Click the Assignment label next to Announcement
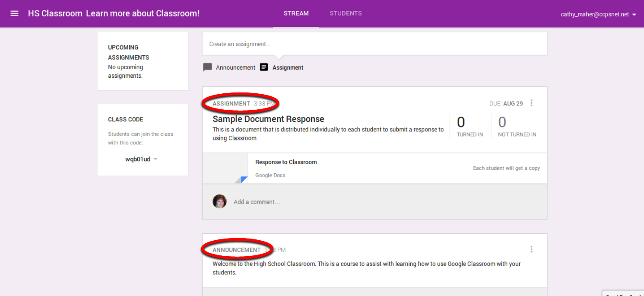Viewport: 644px width, 296px height. tap(288, 67)
